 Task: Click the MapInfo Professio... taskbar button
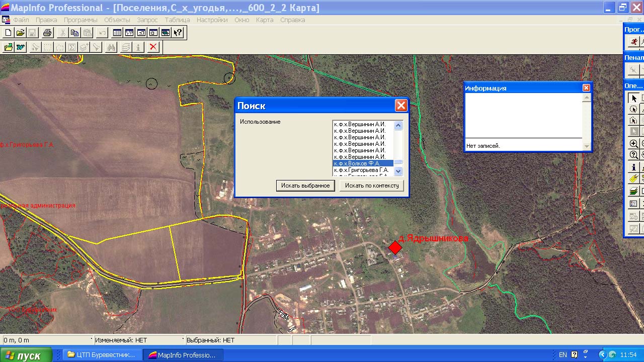click(183, 355)
